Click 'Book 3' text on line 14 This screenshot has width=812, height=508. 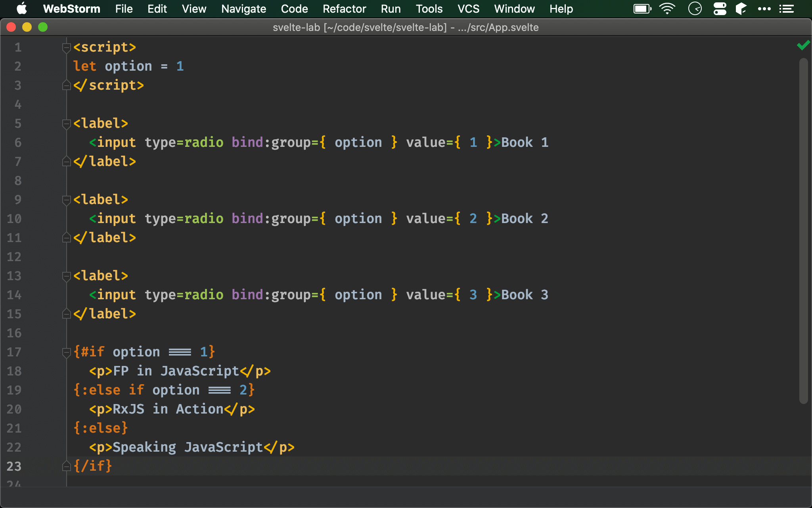(x=525, y=295)
